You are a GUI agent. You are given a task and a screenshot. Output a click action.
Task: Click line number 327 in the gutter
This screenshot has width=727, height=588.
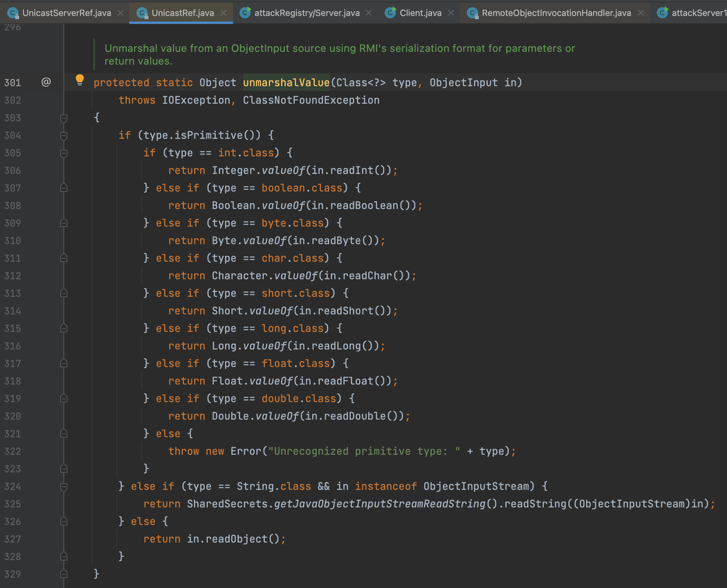(x=12, y=539)
